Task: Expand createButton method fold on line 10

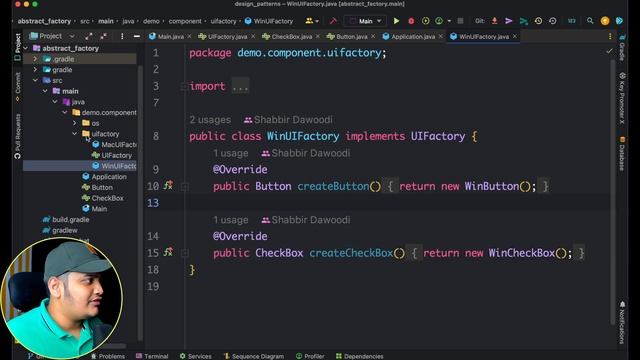Action: coord(184,186)
